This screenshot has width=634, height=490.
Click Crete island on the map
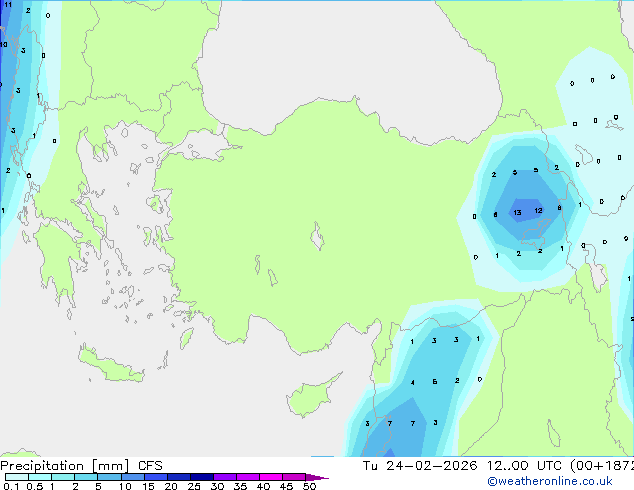pos(110,364)
